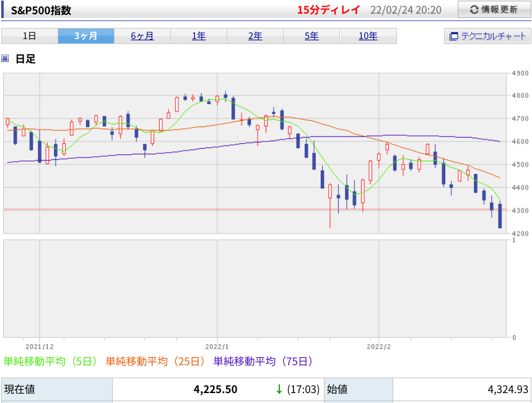Click the 4500 price axis label
This screenshot has height=403, width=532.
click(520, 164)
